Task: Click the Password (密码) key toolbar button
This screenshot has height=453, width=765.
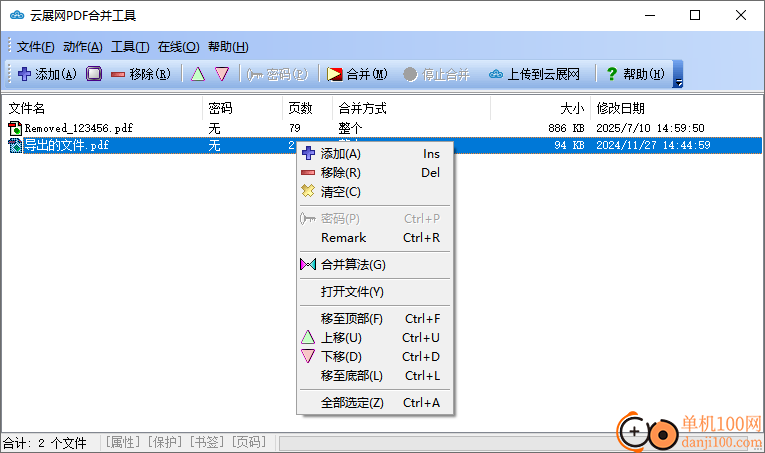Action: pyautogui.click(x=277, y=74)
